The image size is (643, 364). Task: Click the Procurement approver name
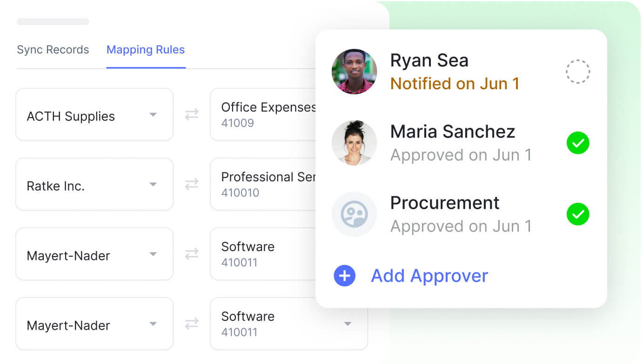tap(444, 203)
